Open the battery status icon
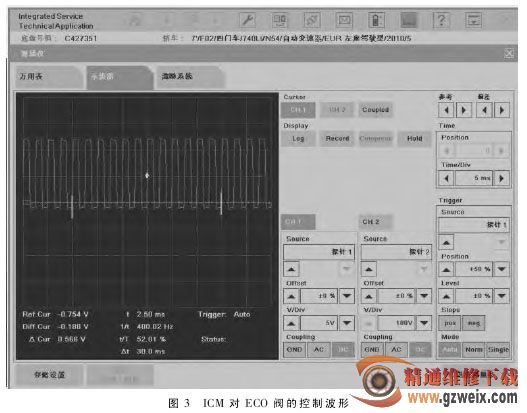The height and width of the screenshot is (413, 527). click(376, 20)
